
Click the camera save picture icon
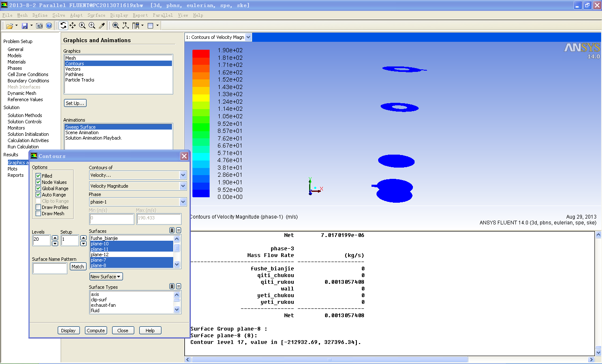[39, 26]
